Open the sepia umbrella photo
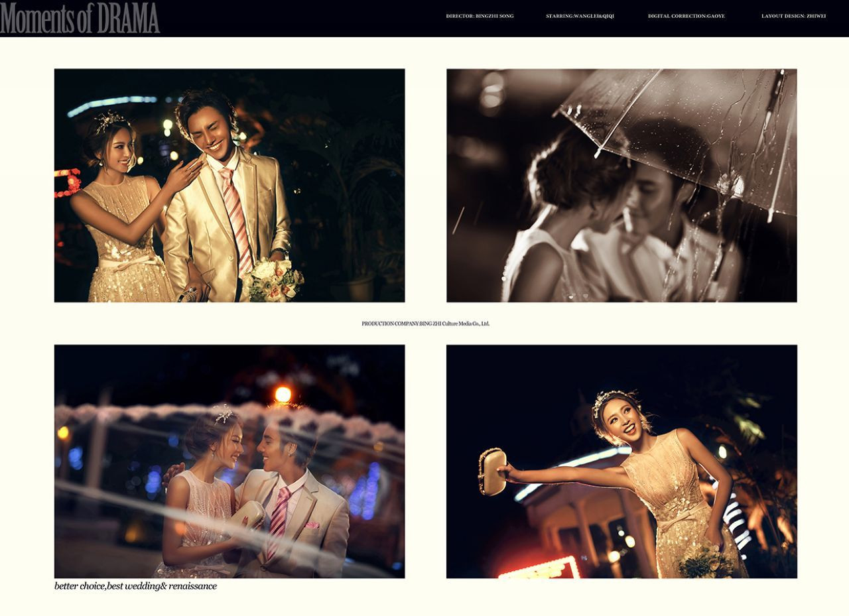849x616 pixels. [x=621, y=185]
